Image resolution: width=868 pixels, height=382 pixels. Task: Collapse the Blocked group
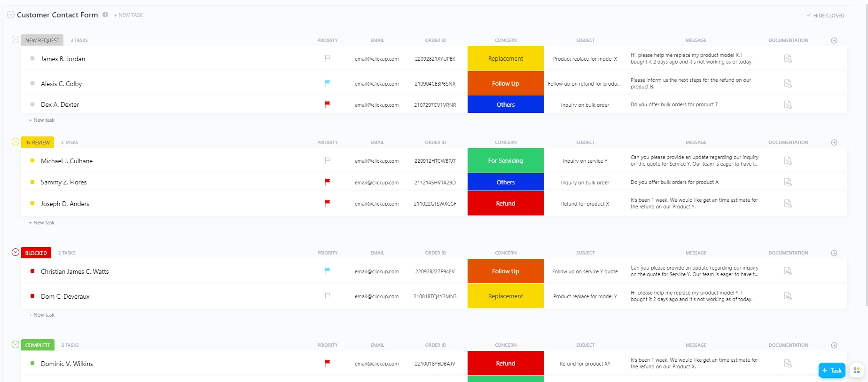16,252
